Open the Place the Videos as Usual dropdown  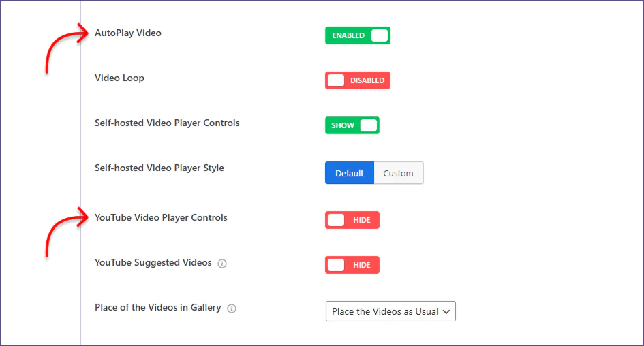pos(390,311)
